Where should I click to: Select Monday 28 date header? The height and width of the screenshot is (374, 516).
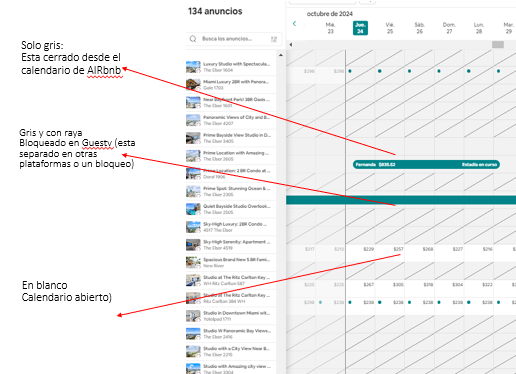pos(479,28)
